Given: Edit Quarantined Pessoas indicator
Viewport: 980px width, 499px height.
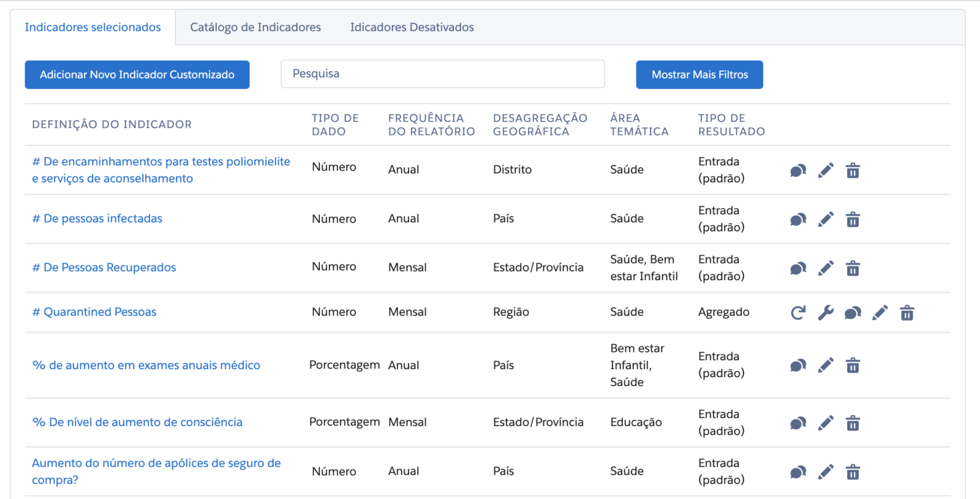Looking at the screenshot, I should [x=880, y=313].
